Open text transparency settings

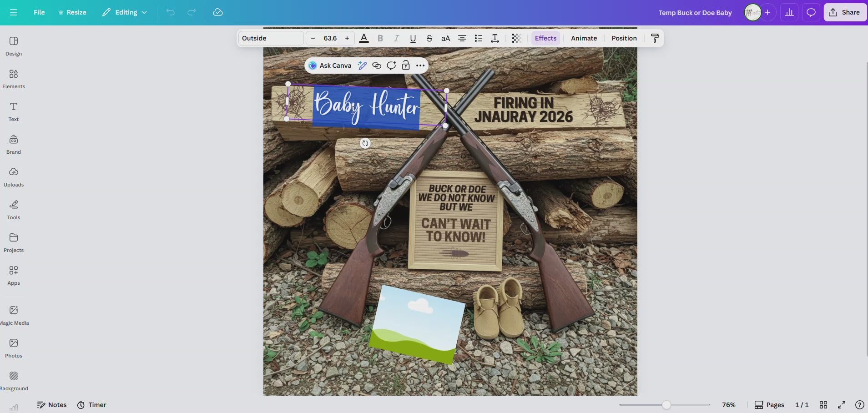click(516, 38)
